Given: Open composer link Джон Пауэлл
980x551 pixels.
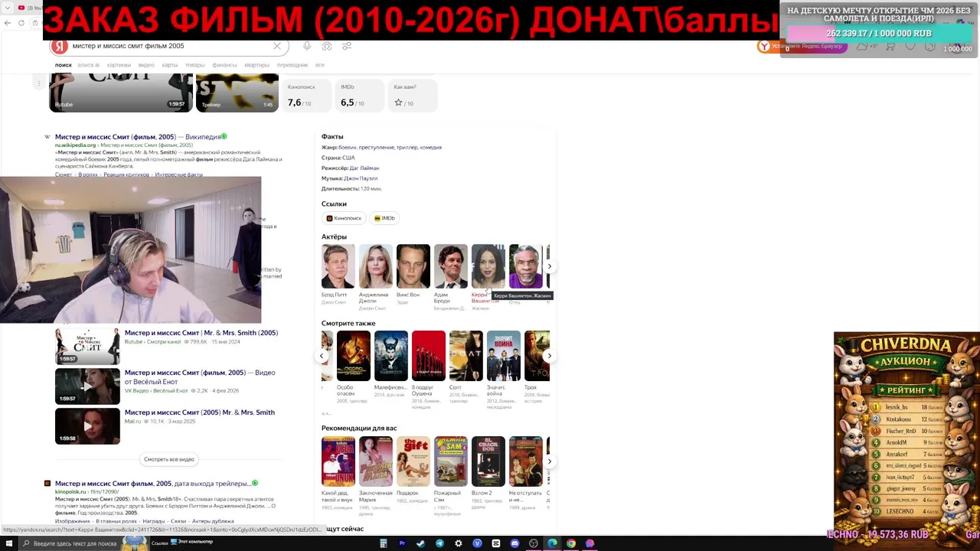Looking at the screenshot, I should tap(361, 178).
